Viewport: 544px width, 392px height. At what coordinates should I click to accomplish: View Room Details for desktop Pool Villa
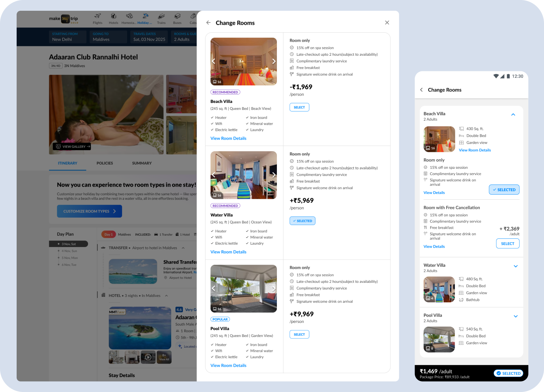pos(228,366)
